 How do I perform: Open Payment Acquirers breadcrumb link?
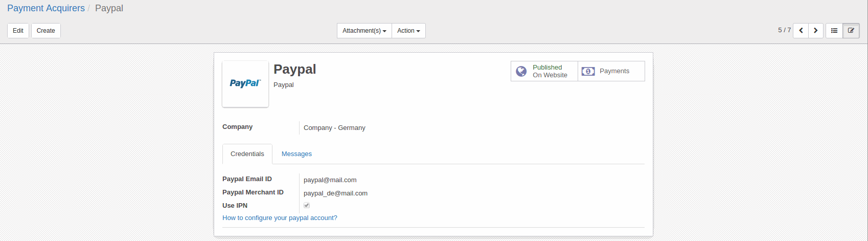point(46,8)
